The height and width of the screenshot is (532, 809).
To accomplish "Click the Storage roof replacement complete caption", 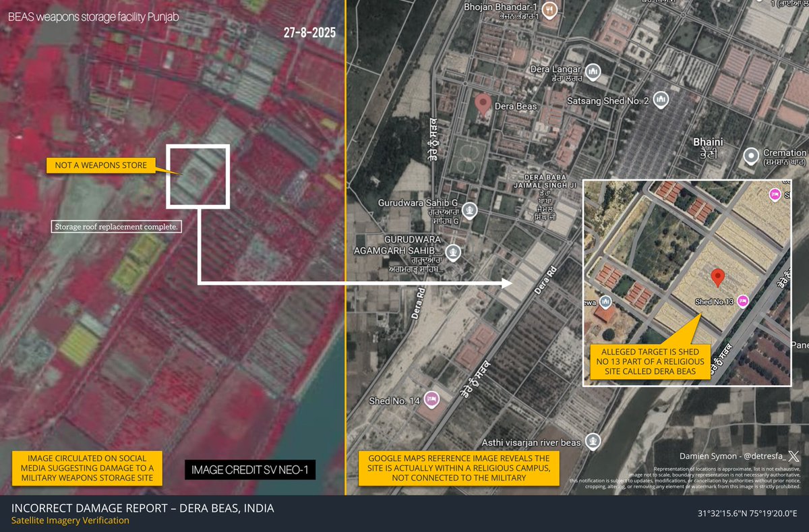I will click(x=117, y=227).
